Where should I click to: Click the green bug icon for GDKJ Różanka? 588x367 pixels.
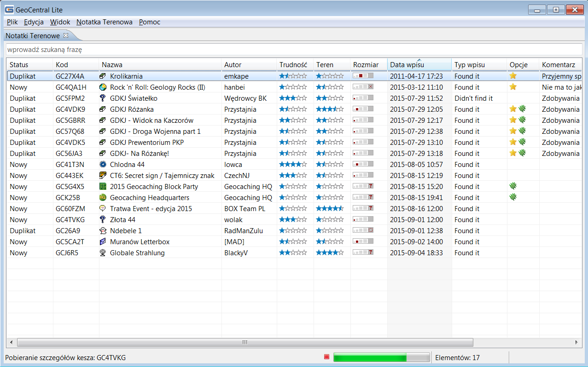522,109
